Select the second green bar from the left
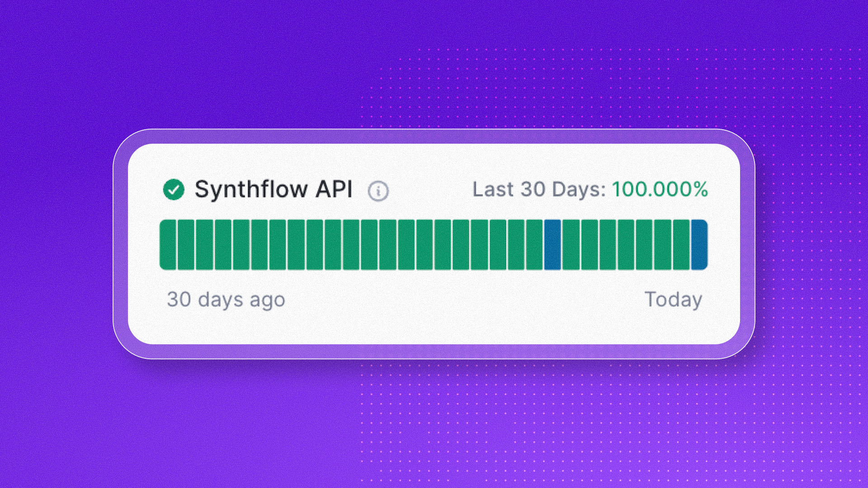868x488 pixels. [186, 244]
